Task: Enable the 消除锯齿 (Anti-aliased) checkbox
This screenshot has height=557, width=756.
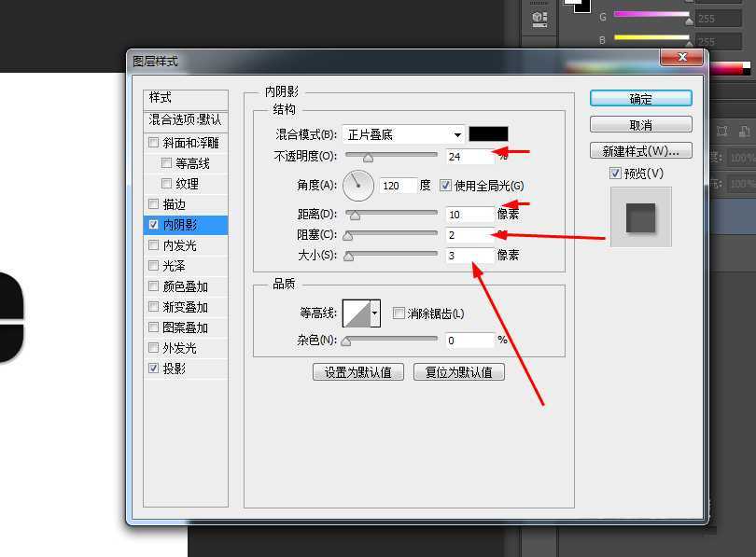Action: [398, 313]
